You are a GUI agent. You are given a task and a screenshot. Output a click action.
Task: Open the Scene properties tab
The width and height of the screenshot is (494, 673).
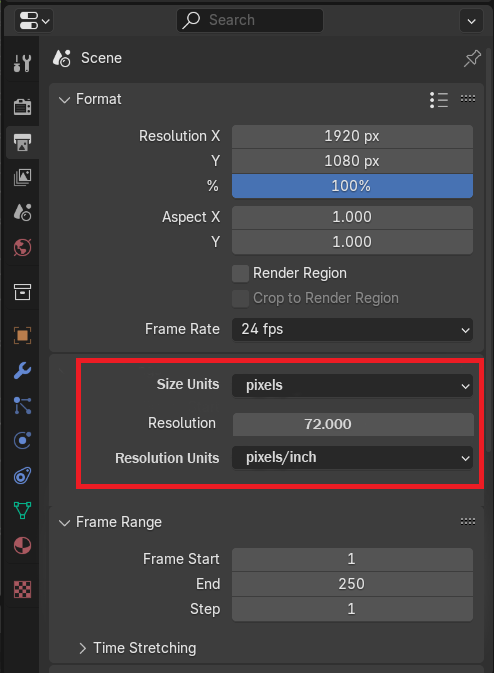pos(22,212)
